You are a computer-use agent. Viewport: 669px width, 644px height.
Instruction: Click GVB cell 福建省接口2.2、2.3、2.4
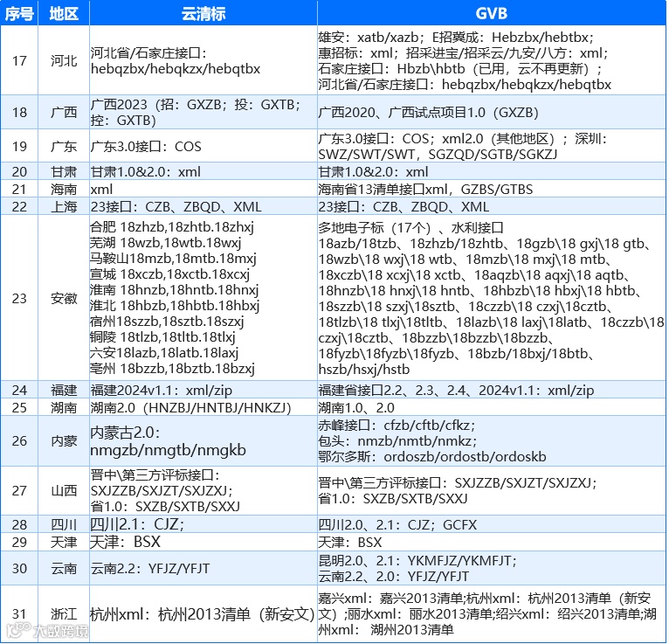pyautogui.click(x=492, y=390)
